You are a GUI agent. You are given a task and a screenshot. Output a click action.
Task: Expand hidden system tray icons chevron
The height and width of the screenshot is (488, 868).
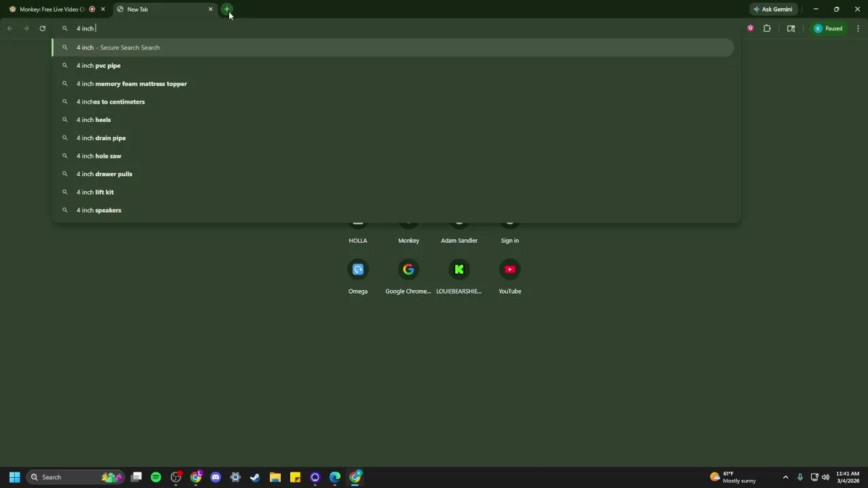click(x=785, y=477)
